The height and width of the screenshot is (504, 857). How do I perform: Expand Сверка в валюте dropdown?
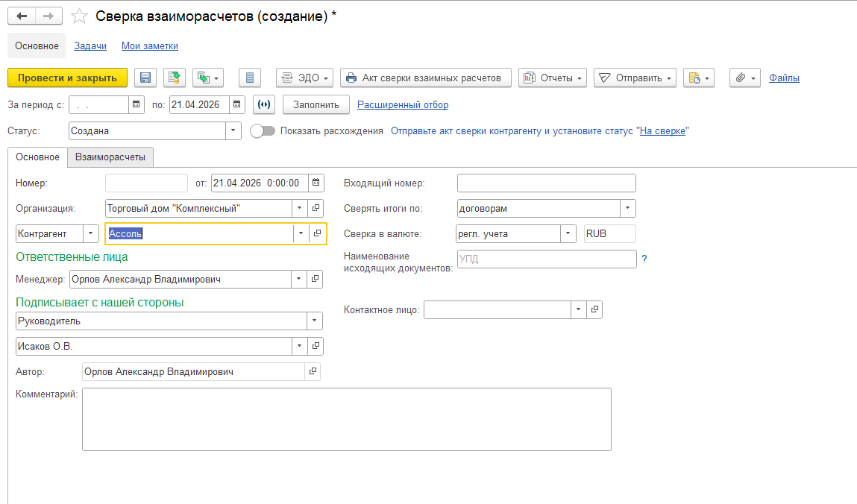568,233
